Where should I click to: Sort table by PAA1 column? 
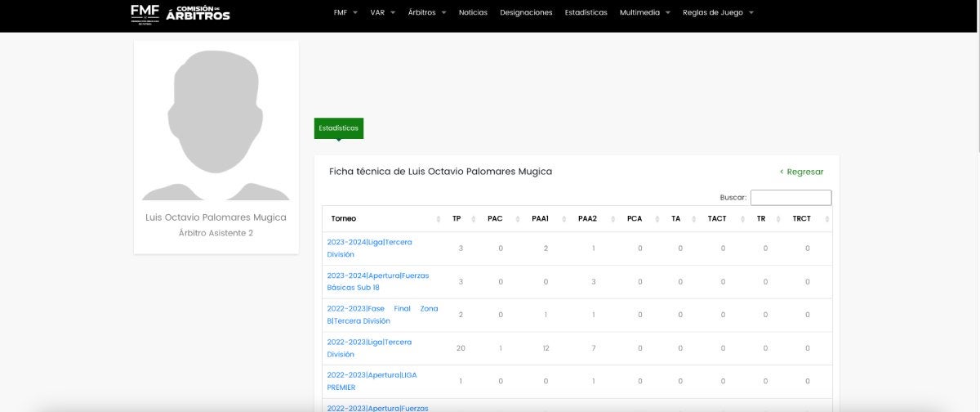(540, 218)
